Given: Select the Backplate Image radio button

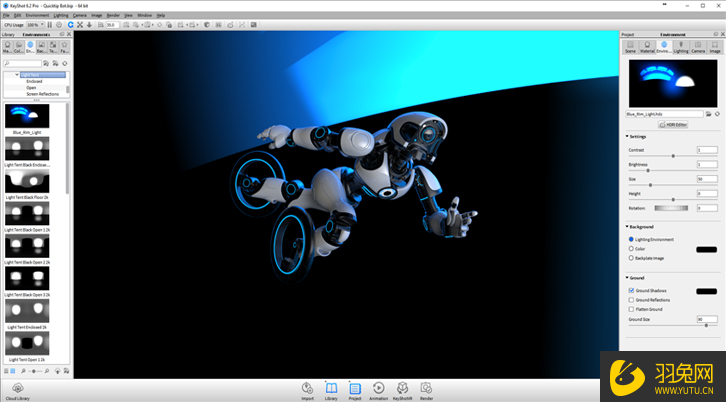Looking at the screenshot, I should point(630,258).
